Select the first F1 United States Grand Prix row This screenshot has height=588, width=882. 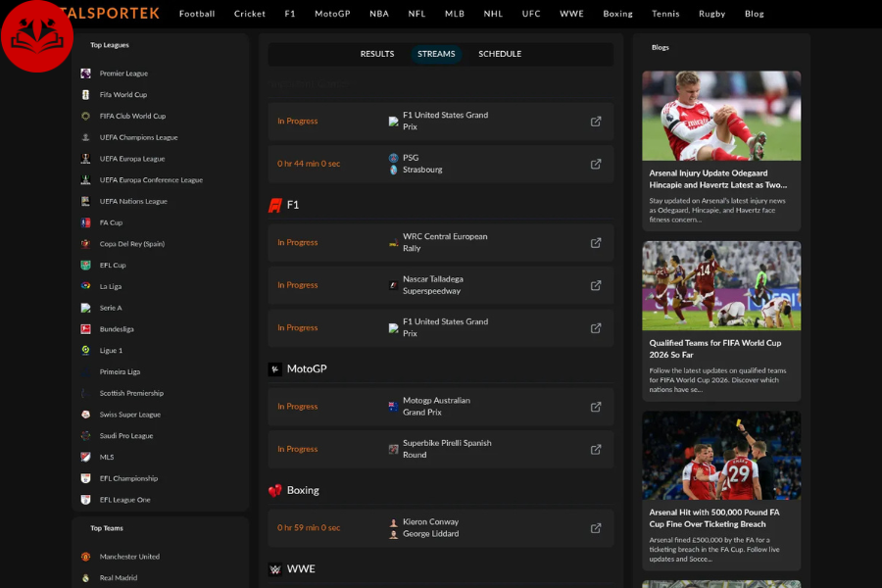[440, 121]
